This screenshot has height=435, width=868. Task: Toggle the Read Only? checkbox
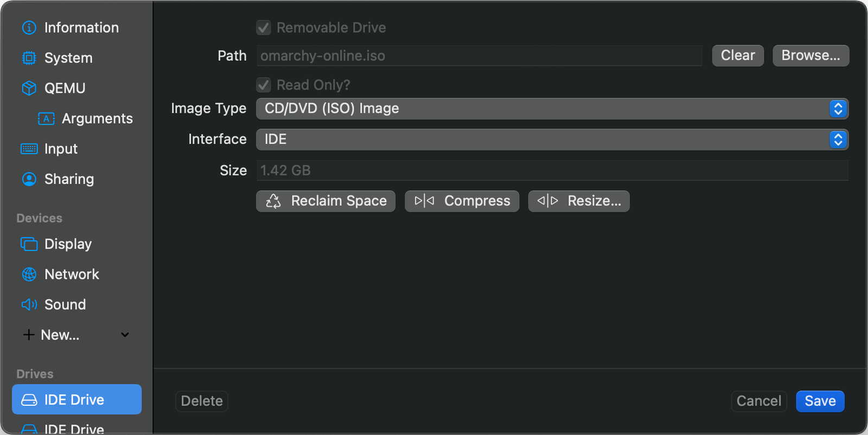click(x=264, y=85)
